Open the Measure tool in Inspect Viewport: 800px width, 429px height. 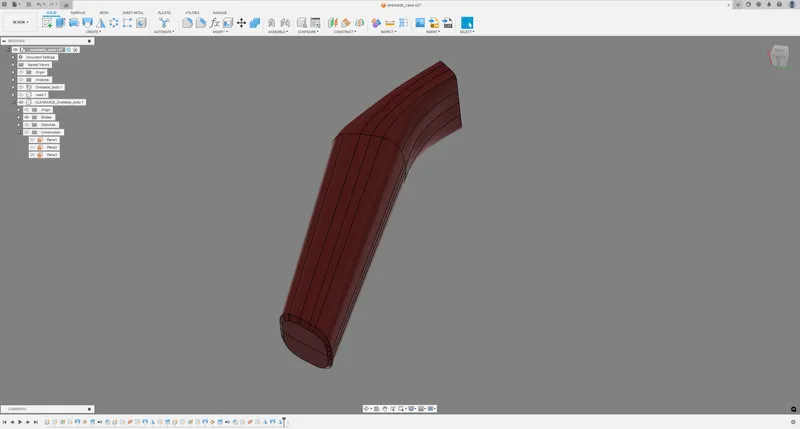point(390,22)
